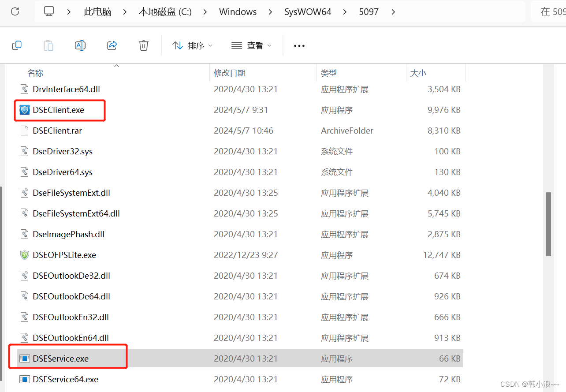The width and height of the screenshot is (566, 392).
Task: Select file name DSEOutlookEn32.dll
Action: 71,317
